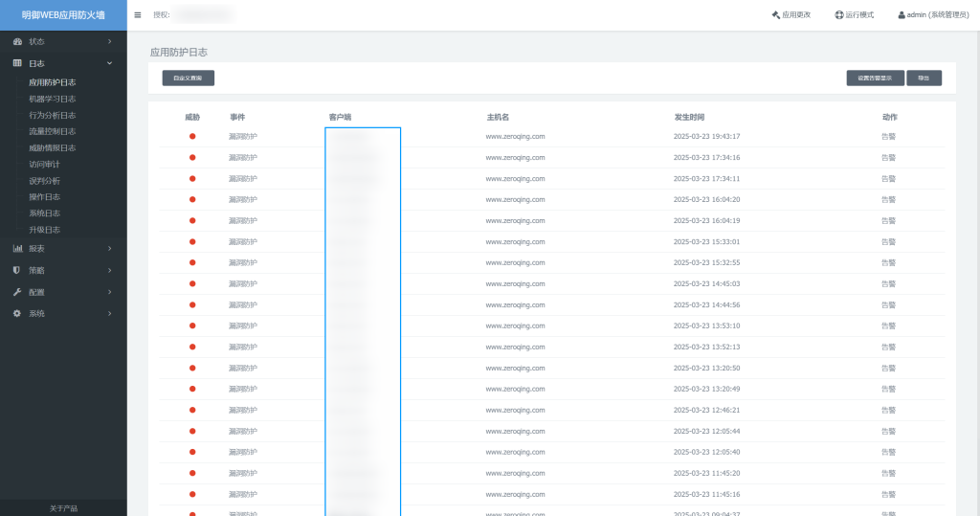The width and height of the screenshot is (980, 516).
Task: Select 操作日志 from the log submenu
Action: 44,197
